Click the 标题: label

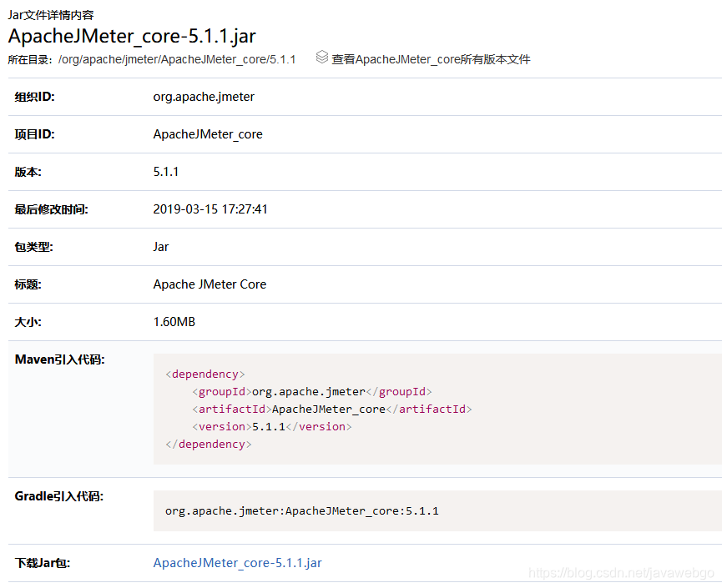pyautogui.click(x=28, y=284)
